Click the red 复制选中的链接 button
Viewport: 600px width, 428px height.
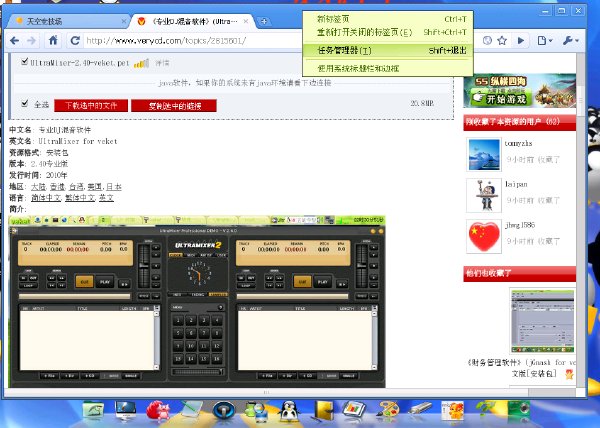[x=174, y=106]
